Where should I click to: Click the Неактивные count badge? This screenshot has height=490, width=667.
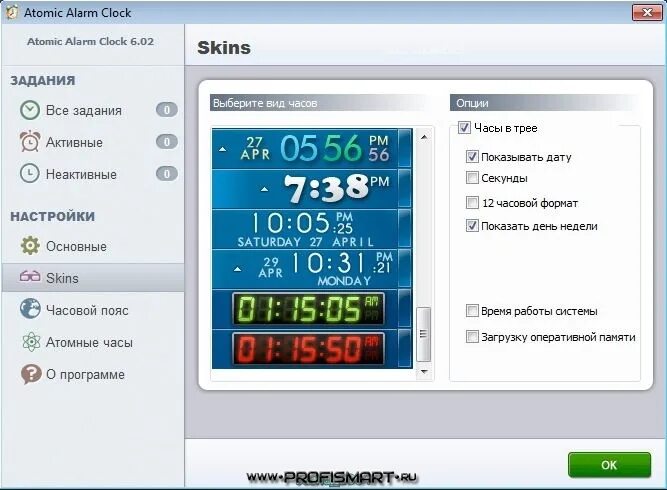(x=167, y=174)
